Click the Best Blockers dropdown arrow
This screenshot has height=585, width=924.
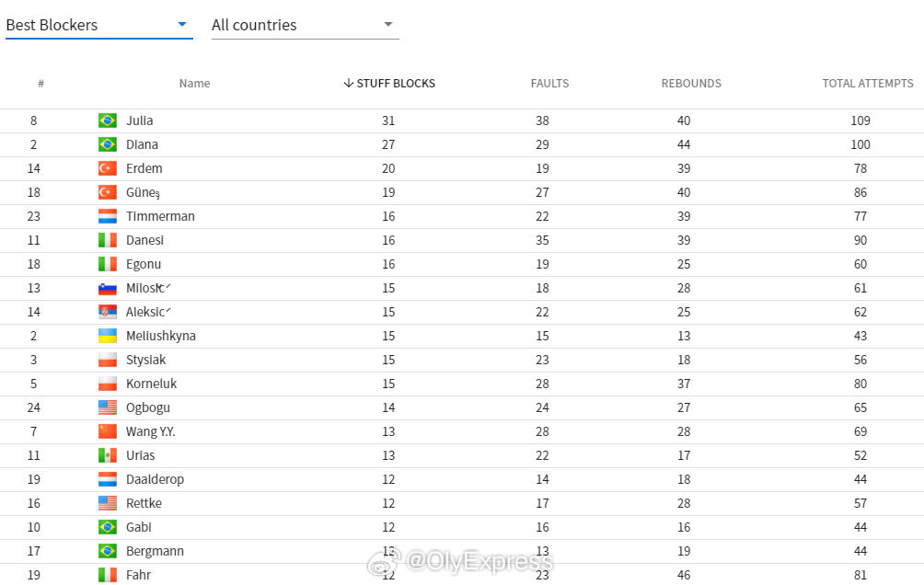[182, 24]
